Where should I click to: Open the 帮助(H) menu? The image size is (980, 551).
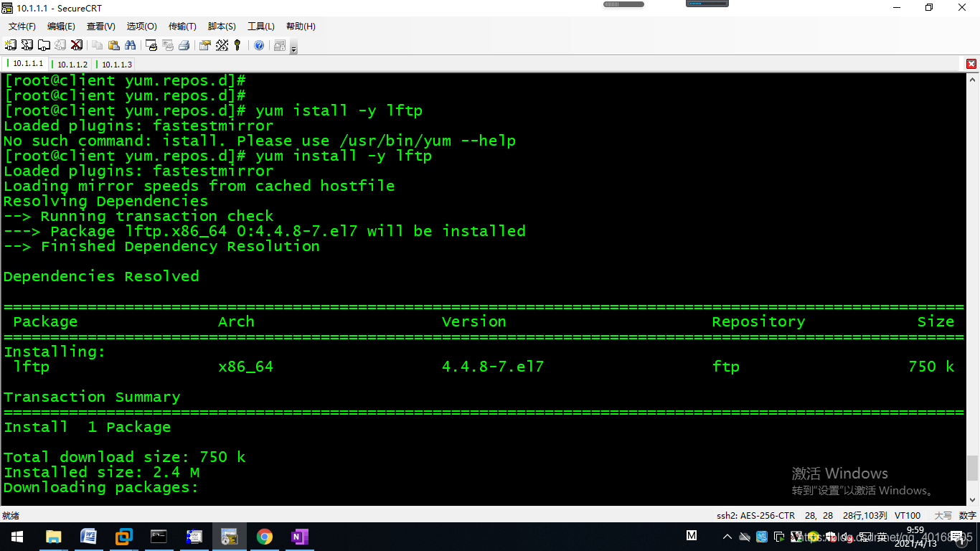[301, 27]
